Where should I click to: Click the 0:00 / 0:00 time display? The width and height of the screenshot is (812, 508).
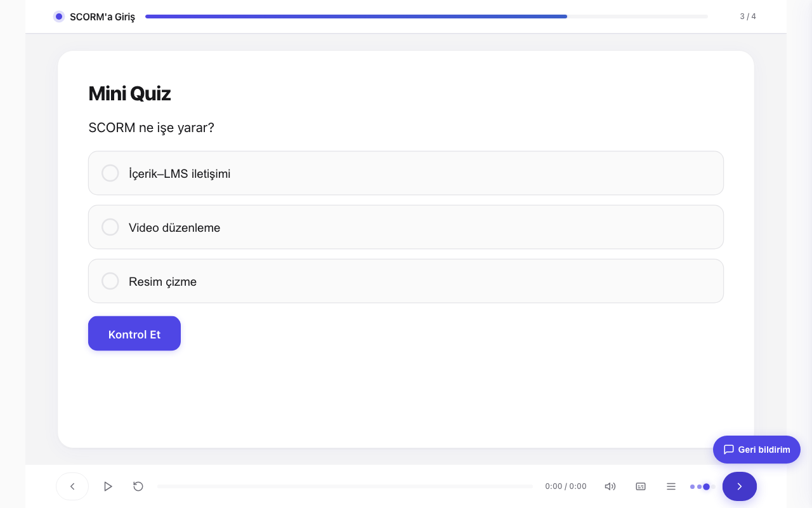(566, 486)
